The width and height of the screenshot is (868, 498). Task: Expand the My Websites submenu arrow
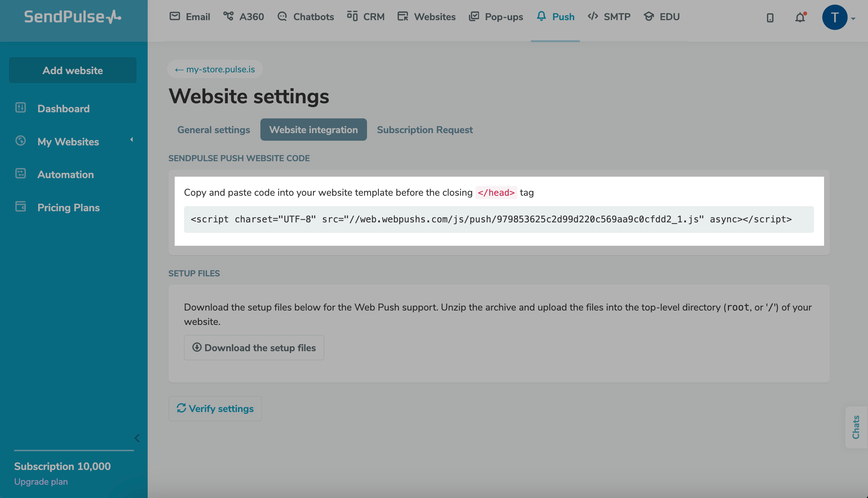[132, 140]
